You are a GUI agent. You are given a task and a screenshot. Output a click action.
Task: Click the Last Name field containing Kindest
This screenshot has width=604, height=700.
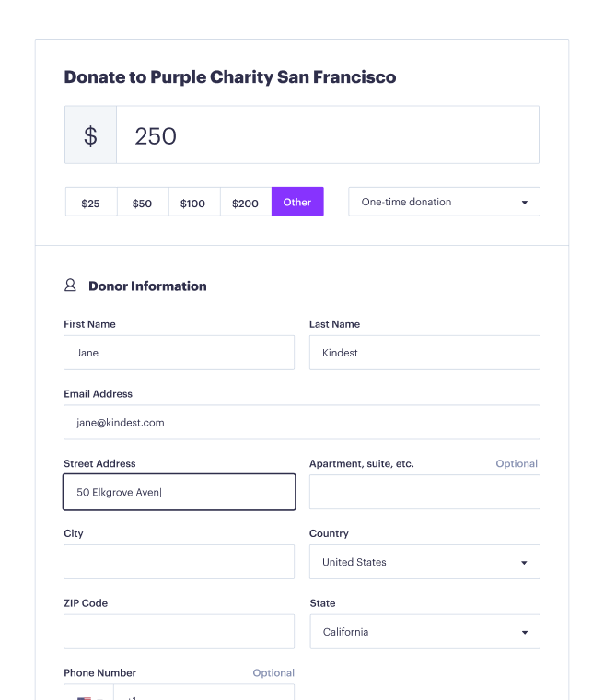pos(424,353)
